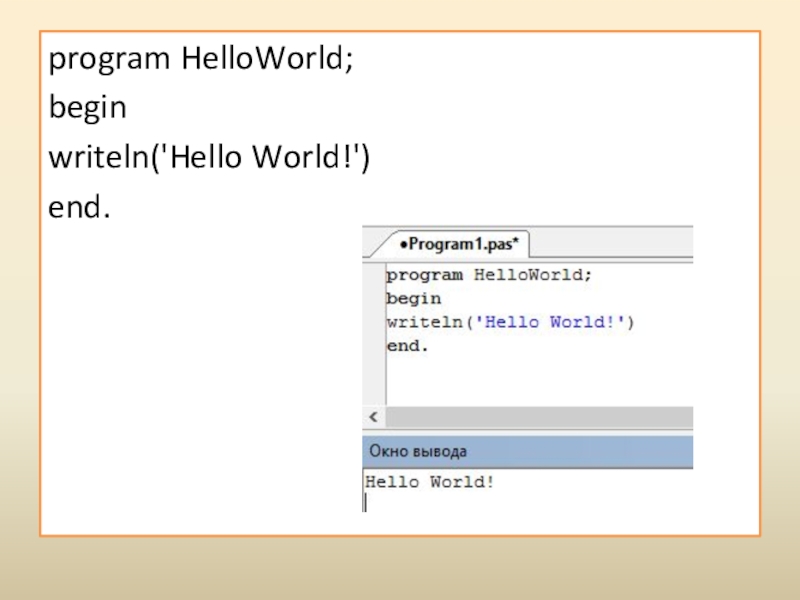Click the writeln('Hello World!') line in the editor
This screenshot has height=600, width=800.
(510, 322)
